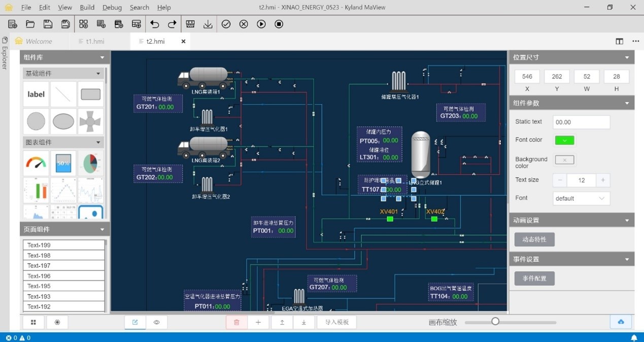Click the Open folder toolbar icon
644x342 pixels.
coord(30,24)
